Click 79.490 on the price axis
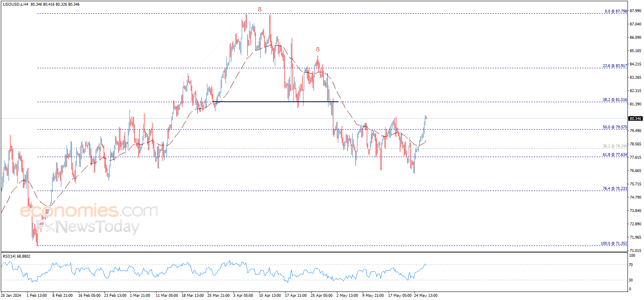This screenshot has height=300, width=644. point(635,131)
